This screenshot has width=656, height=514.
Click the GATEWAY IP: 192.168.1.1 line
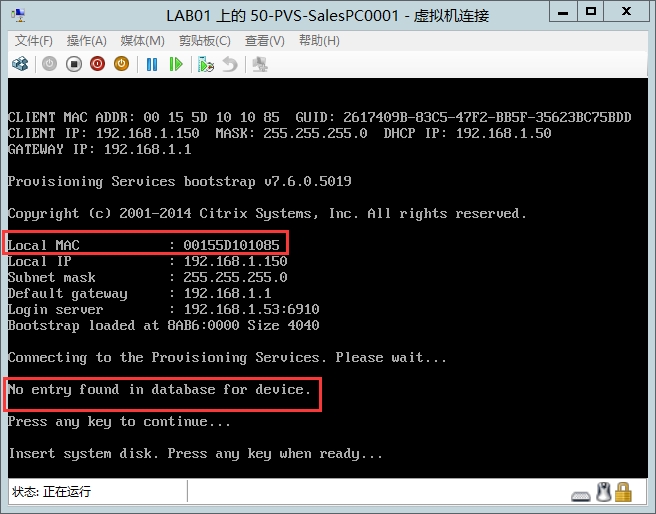click(x=100, y=149)
